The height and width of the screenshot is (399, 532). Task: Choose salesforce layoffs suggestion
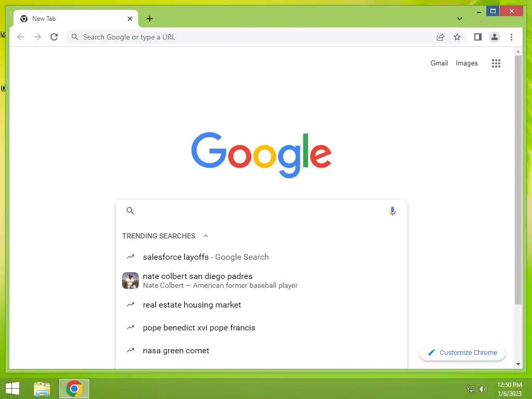pyautogui.click(x=261, y=257)
